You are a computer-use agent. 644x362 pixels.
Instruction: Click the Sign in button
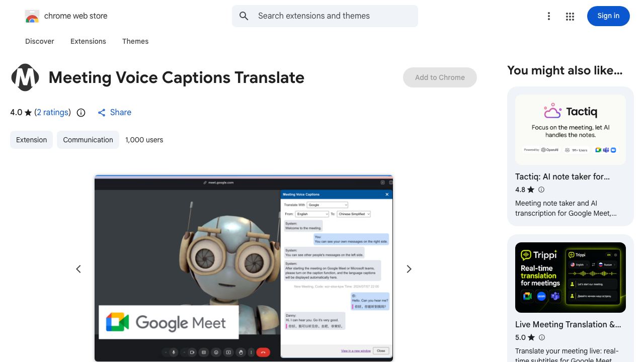(x=608, y=16)
